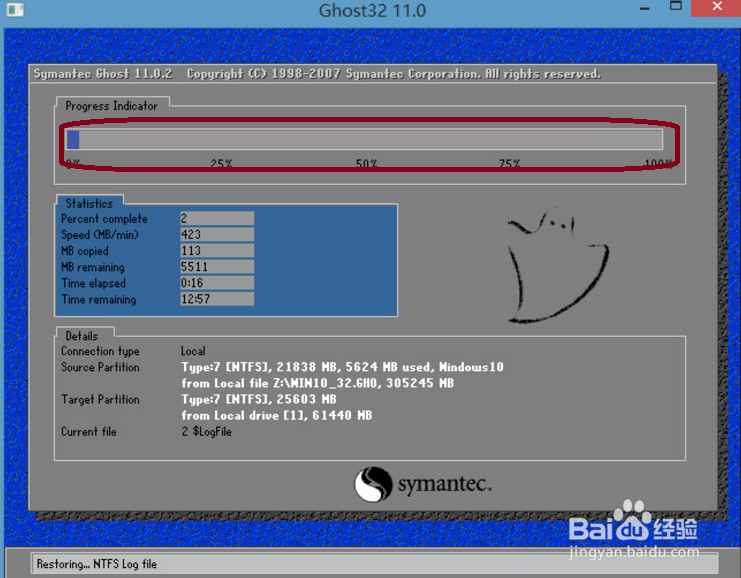This screenshot has width=741, height=578.
Task: Click the 'Progress Indicator' group label
Action: [x=112, y=106]
